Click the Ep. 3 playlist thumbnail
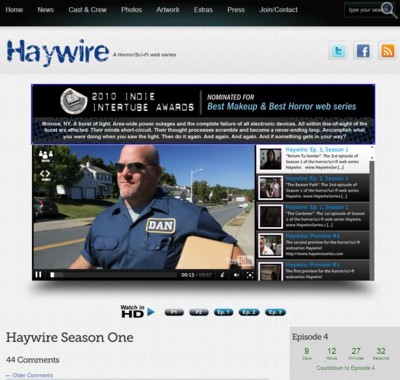This screenshot has height=380, width=400. tap(271, 159)
